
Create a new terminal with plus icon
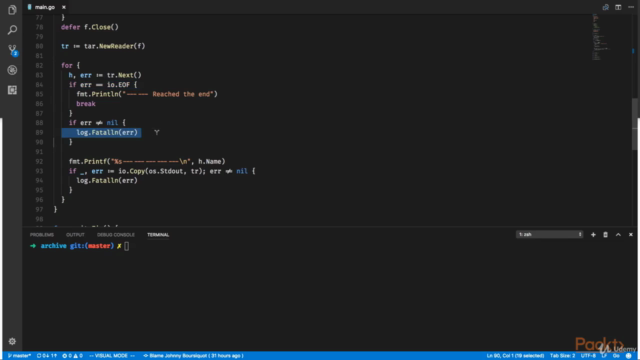pyautogui.click(x=593, y=235)
